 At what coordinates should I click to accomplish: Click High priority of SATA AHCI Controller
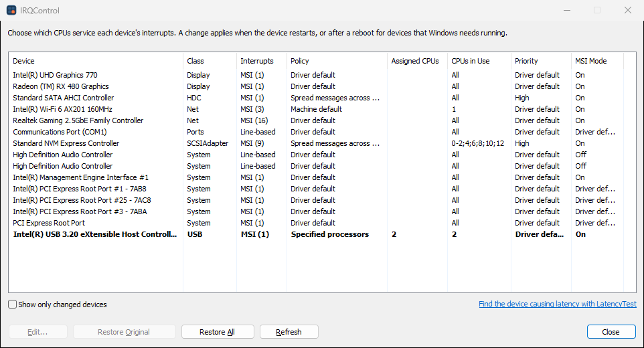coord(522,98)
